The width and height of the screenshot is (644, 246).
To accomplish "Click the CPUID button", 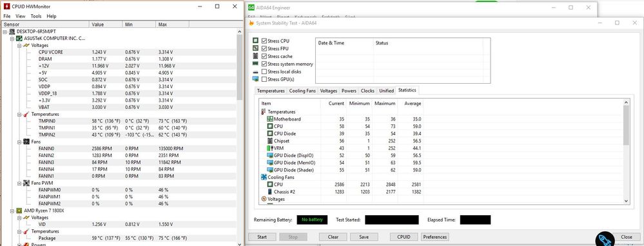I will [x=404, y=237].
